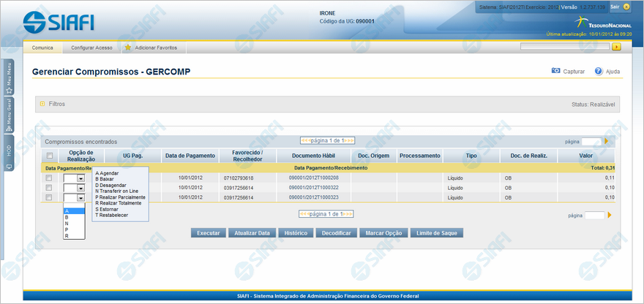Click the Executar button
Image resolution: width=644 pixels, height=304 pixels.
[x=209, y=233]
